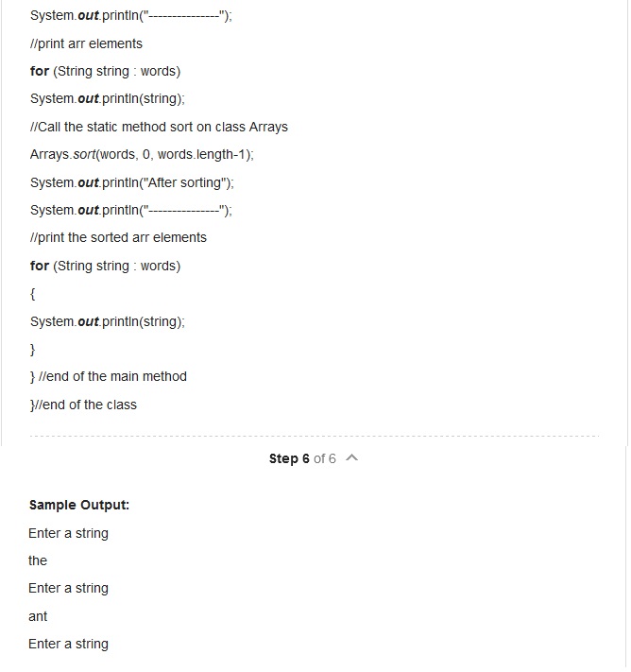This screenshot has width=631, height=672.
Task: Click the "Sample Output:" heading
Action: pos(79,505)
